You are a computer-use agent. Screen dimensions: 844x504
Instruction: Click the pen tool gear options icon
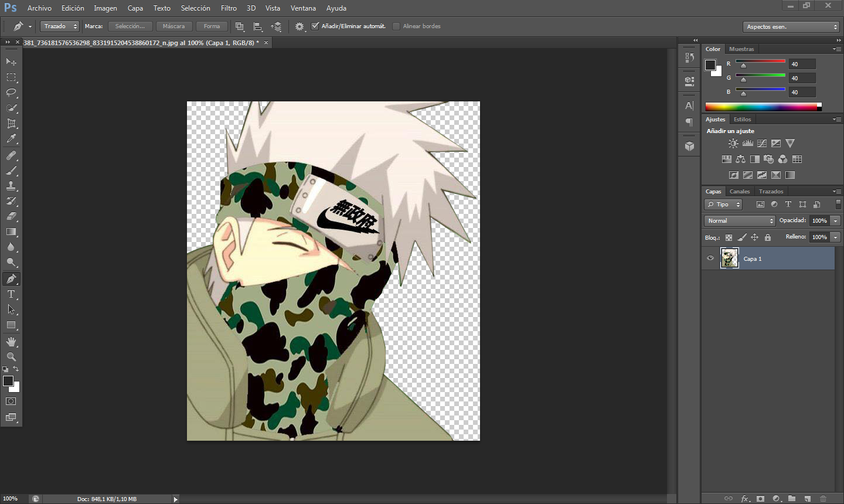click(x=300, y=26)
